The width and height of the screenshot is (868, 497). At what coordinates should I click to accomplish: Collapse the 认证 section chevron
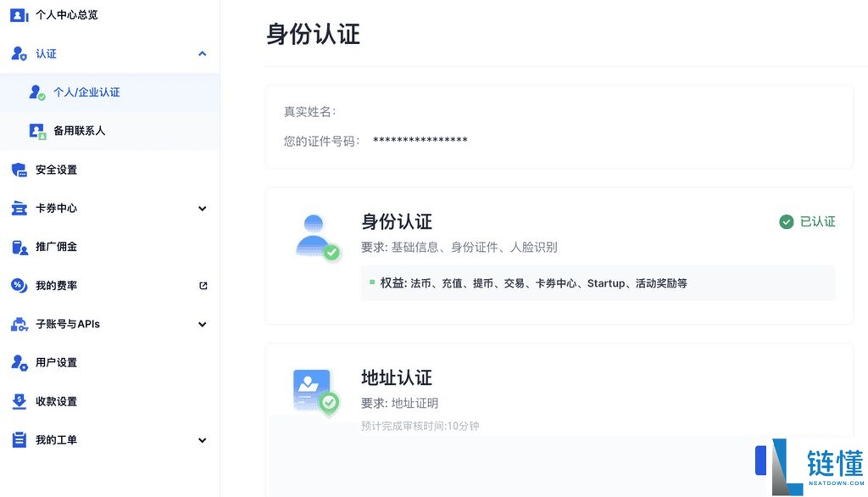[202, 53]
